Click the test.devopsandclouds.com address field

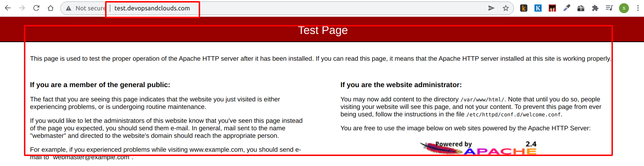coord(152,8)
